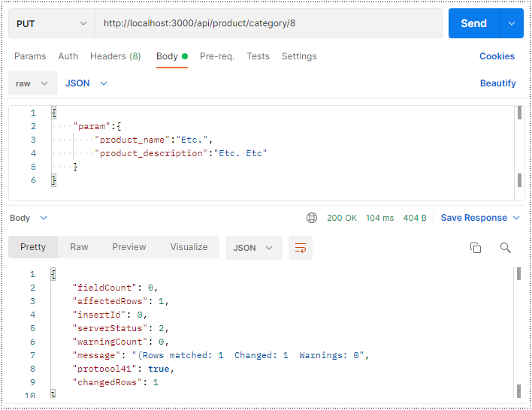Click the Save Response link

pyautogui.click(x=473, y=218)
